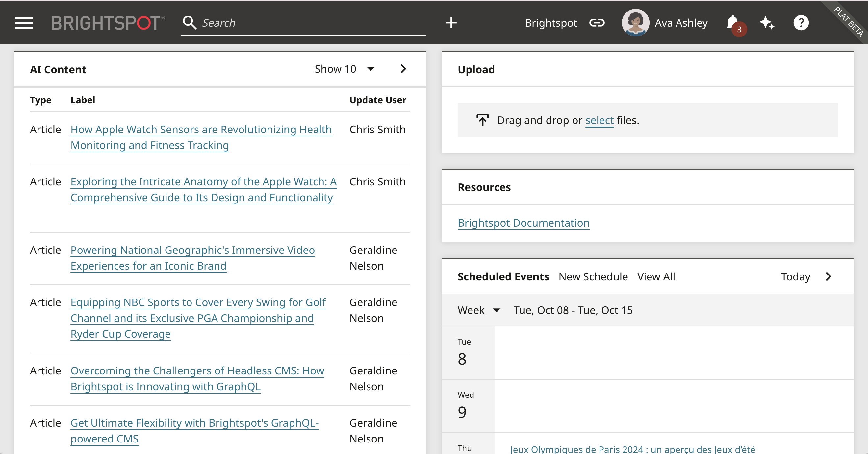Click the Update User column header

coord(378,100)
